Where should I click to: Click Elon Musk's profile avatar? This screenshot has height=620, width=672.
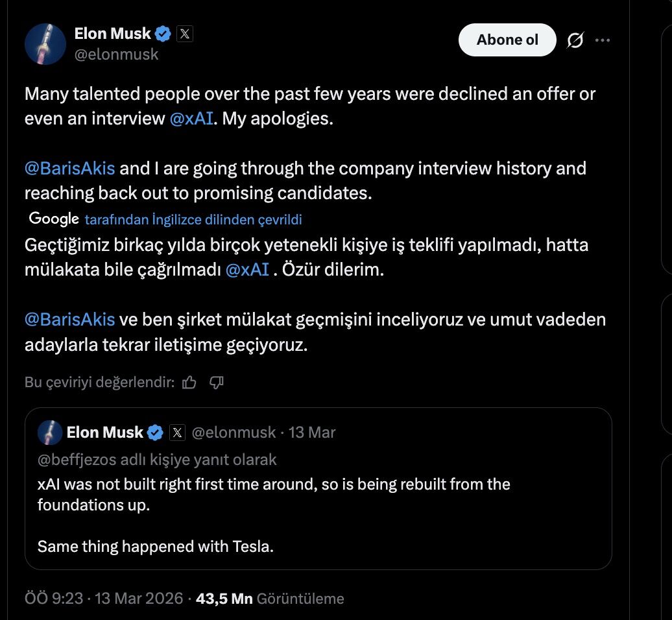pos(45,43)
